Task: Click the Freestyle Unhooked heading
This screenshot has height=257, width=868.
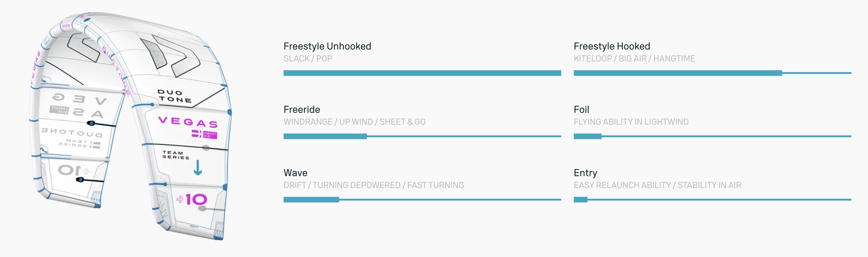Action: pos(327,46)
